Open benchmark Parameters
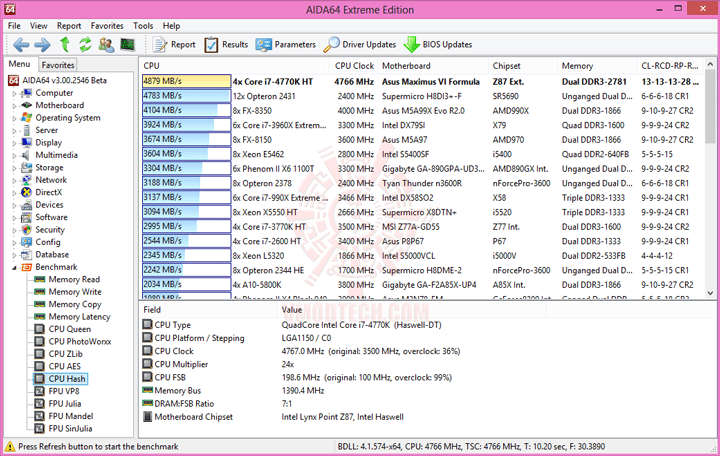720x456 pixels. pyautogui.click(x=286, y=45)
